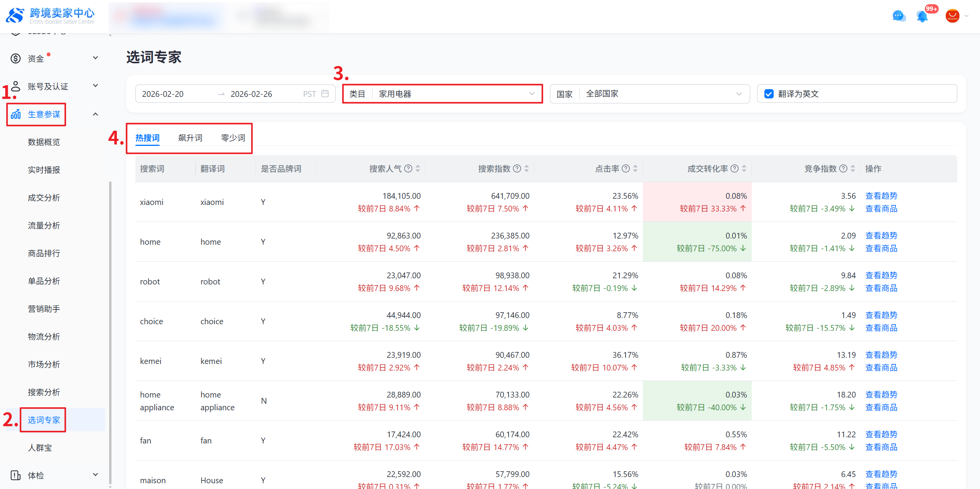Switch to the 飙升词 tab
This screenshot has height=489, width=980.
(x=190, y=138)
